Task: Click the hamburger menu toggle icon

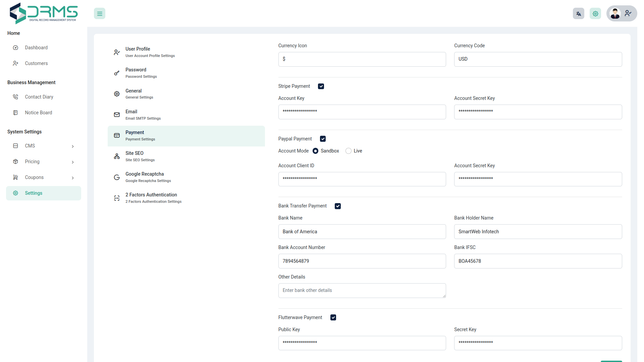Action: point(100,14)
